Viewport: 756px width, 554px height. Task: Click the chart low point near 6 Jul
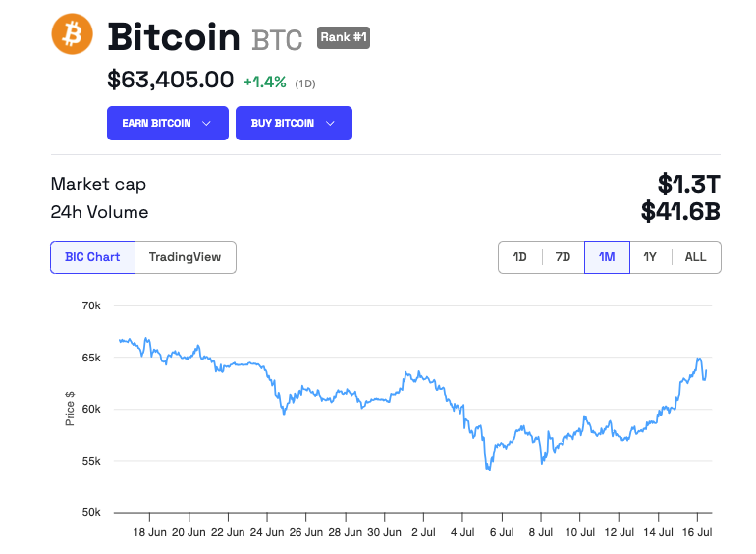tap(488, 469)
